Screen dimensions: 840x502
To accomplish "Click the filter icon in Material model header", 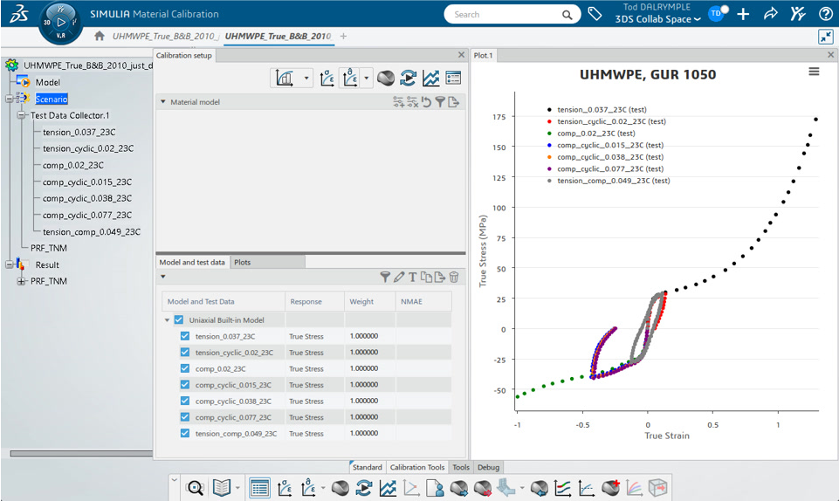I will pos(439,102).
